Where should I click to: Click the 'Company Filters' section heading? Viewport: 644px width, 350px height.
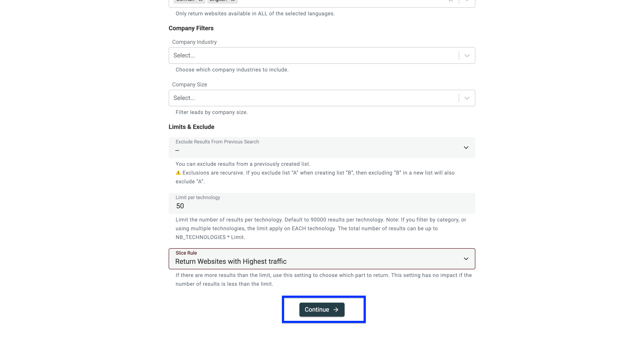[x=191, y=28]
